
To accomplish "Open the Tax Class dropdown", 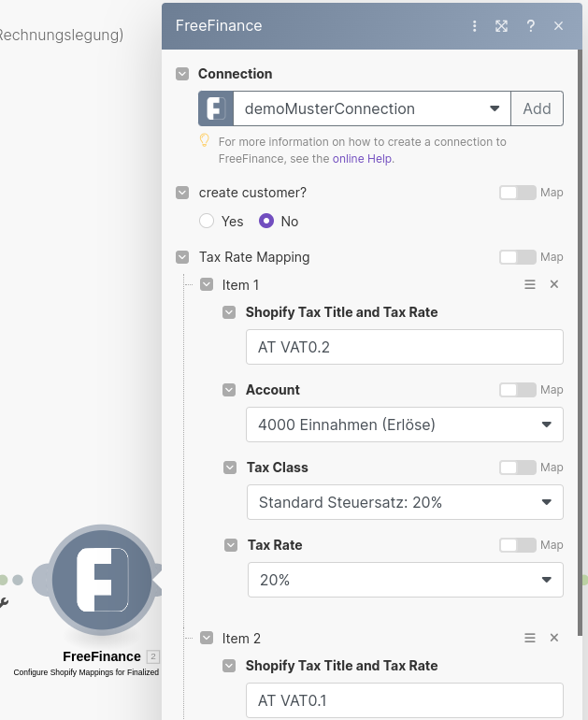I will pos(405,502).
